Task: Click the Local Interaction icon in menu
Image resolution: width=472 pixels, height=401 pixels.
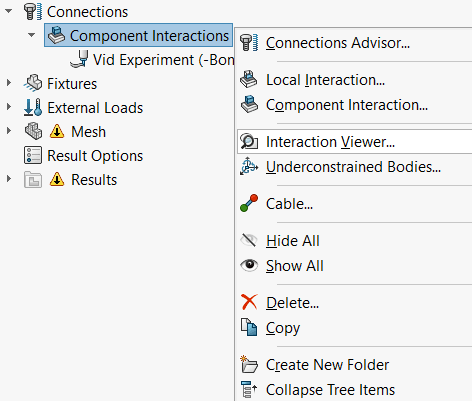Action: coord(249,79)
